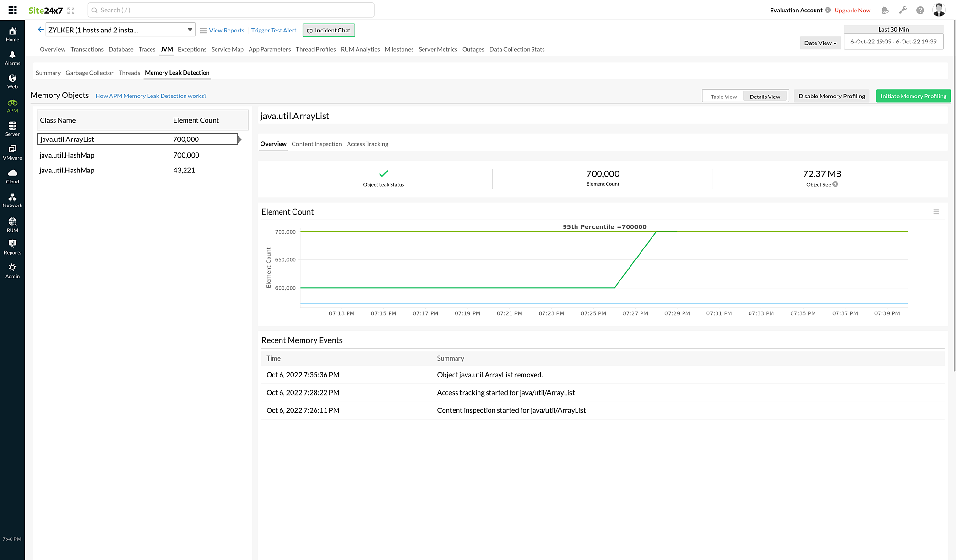Image resolution: width=956 pixels, height=560 pixels.
Task: Click the help question mark icon
Action: (x=920, y=10)
